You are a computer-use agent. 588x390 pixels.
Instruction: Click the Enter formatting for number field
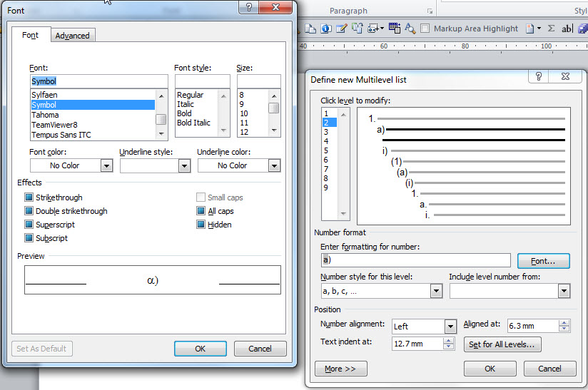coord(415,260)
